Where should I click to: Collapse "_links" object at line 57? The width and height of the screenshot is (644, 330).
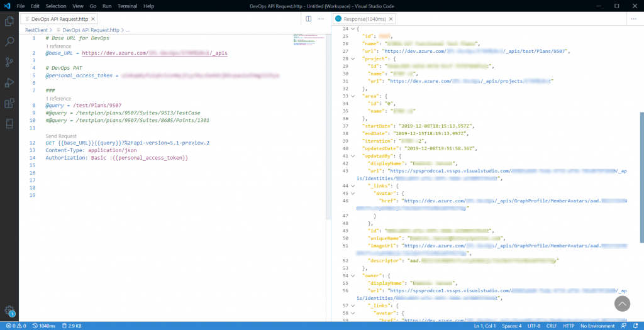352,305
